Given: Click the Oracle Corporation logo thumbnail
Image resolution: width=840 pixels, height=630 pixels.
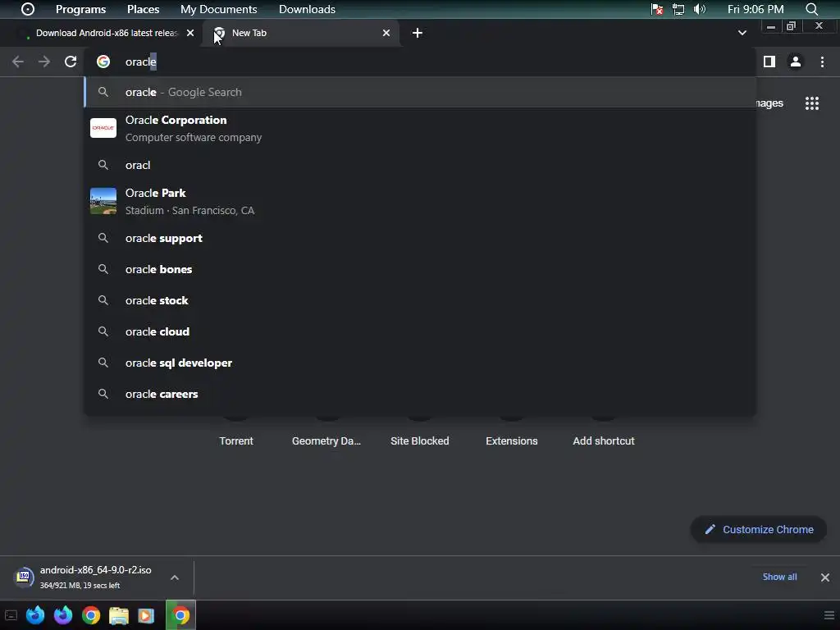Looking at the screenshot, I should coord(103,128).
